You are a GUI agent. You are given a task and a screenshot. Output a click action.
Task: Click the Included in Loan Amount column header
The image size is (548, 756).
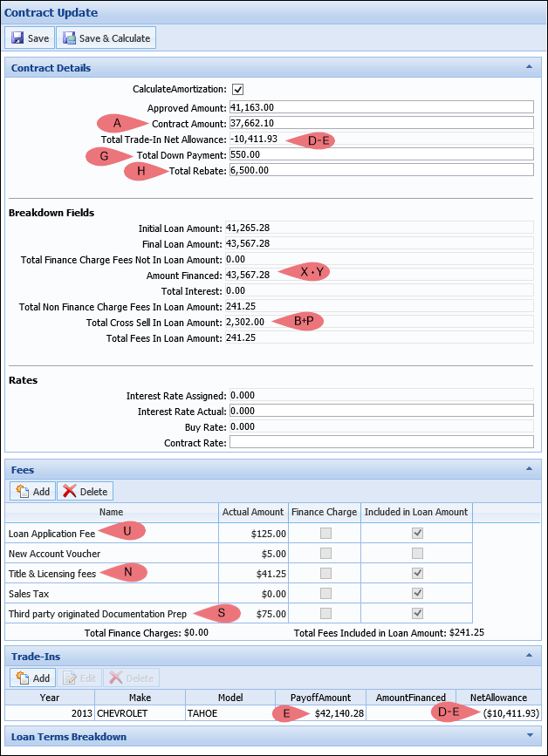416,512
